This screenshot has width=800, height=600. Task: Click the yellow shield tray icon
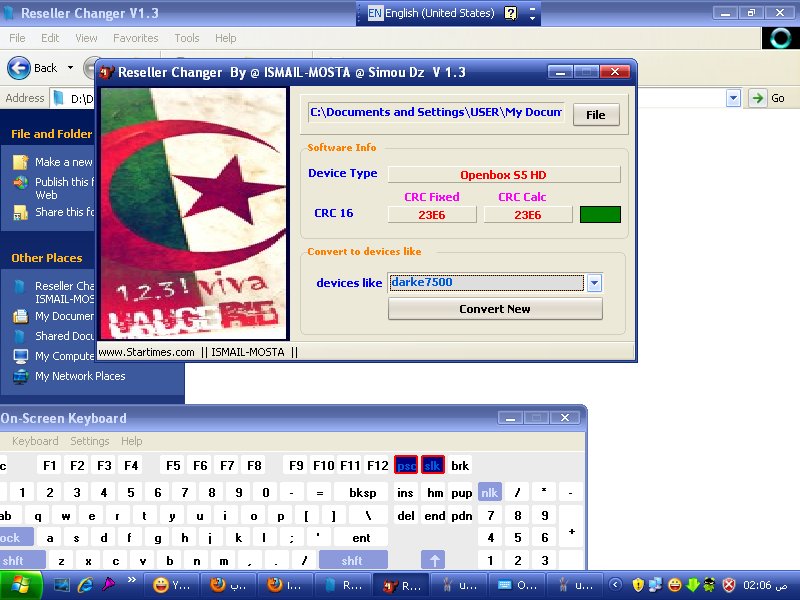tap(638, 585)
